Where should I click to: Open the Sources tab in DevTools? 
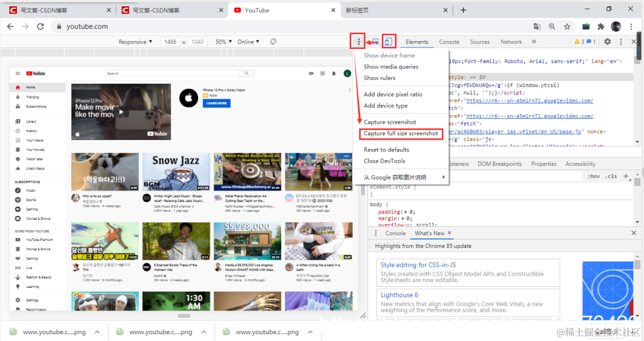pyautogui.click(x=480, y=42)
